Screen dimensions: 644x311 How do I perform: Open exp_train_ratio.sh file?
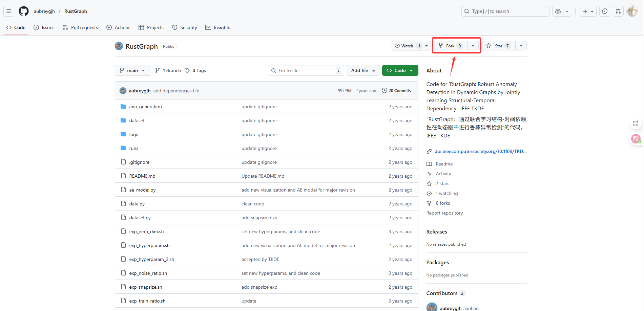pyautogui.click(x=147, y=301)
